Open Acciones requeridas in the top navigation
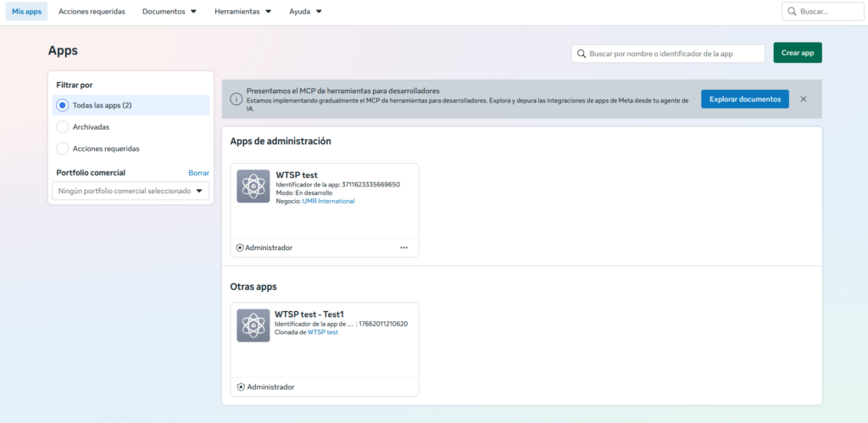868x423 pixels. tap(92, 11)
